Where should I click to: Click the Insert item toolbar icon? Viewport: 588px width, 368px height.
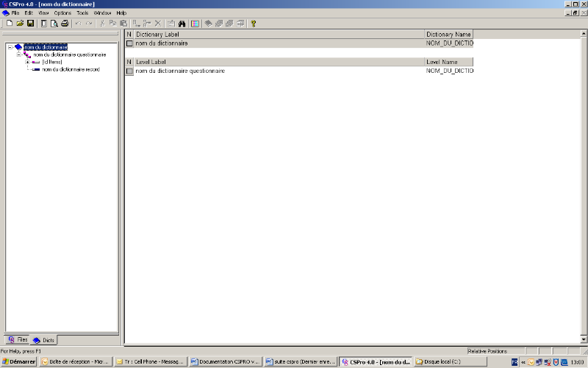click(x=137, y=24)
